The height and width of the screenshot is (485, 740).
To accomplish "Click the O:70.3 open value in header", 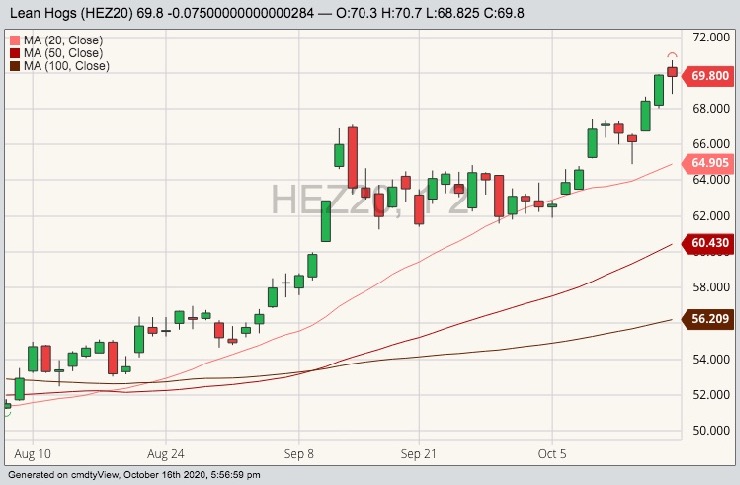I will [356, 13].
